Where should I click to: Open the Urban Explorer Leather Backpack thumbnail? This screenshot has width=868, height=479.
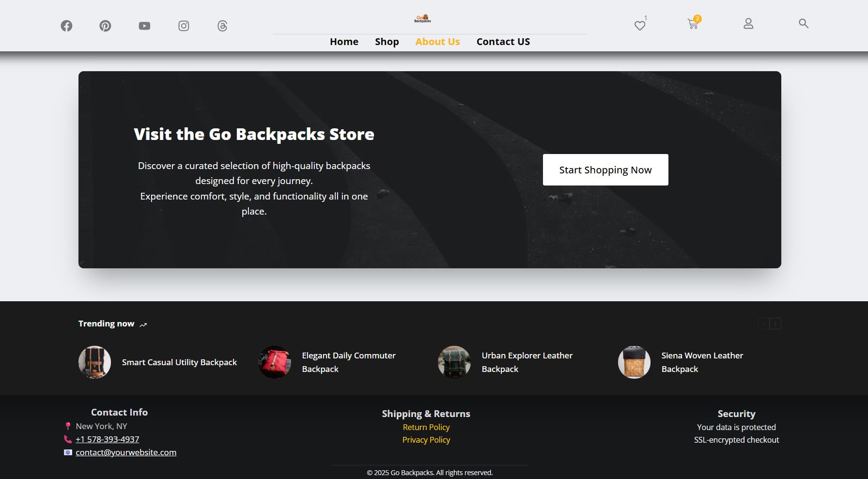454,362
